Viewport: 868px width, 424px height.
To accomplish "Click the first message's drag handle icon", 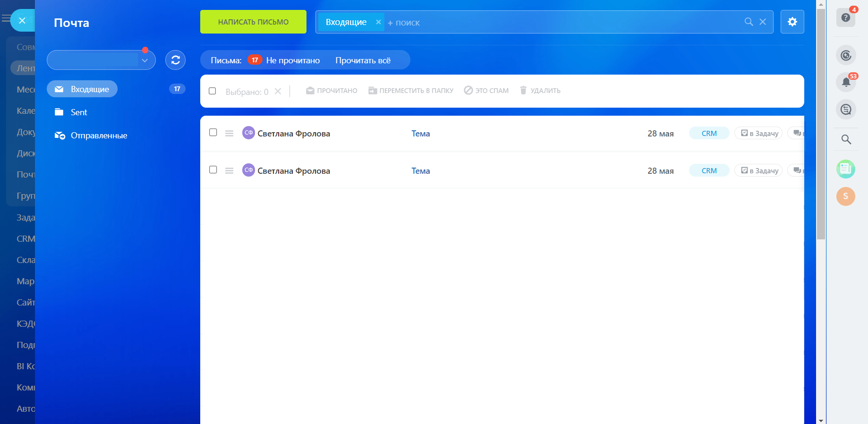I will tap(229, 134).
